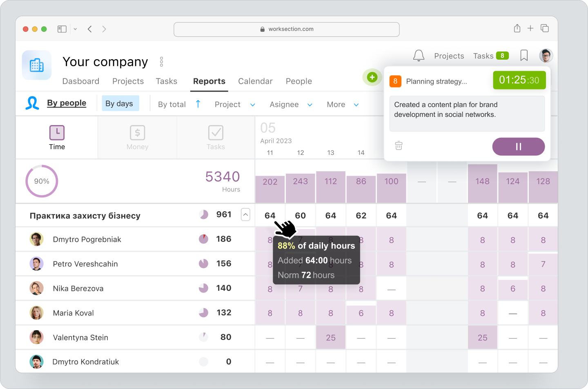Viewport: 588px width, 389px height.
Task: Switch to the Money report icon
Action: (137, 132)
